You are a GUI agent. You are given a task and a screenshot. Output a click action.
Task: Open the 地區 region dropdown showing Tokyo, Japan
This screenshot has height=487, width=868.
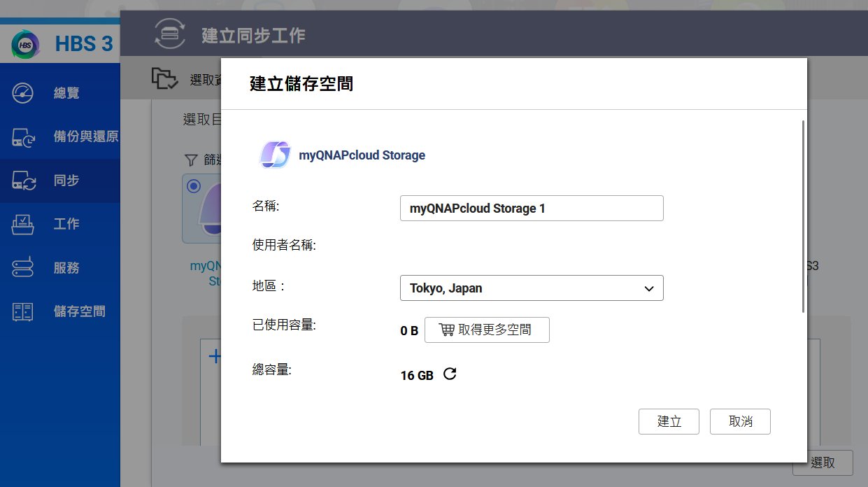tap(532, 288)
